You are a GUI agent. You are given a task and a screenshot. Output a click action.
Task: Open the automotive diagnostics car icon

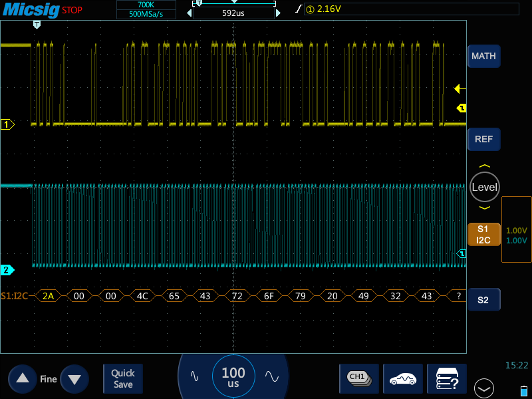403,378
